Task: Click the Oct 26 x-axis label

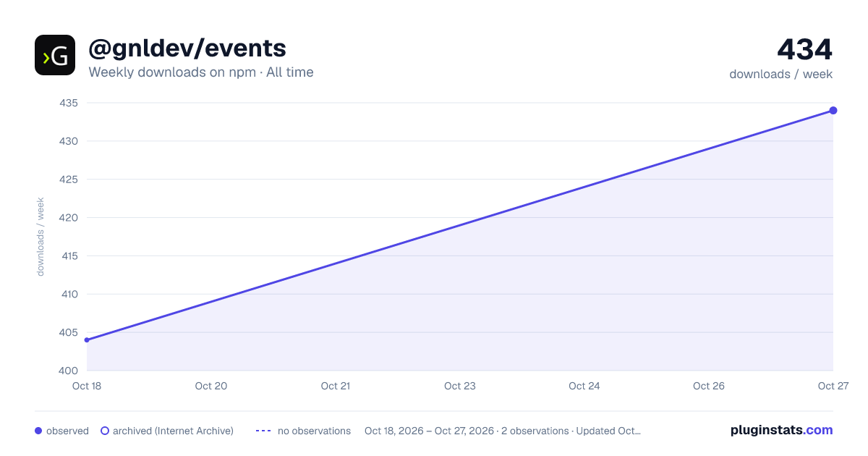Action: coord(709,386)
